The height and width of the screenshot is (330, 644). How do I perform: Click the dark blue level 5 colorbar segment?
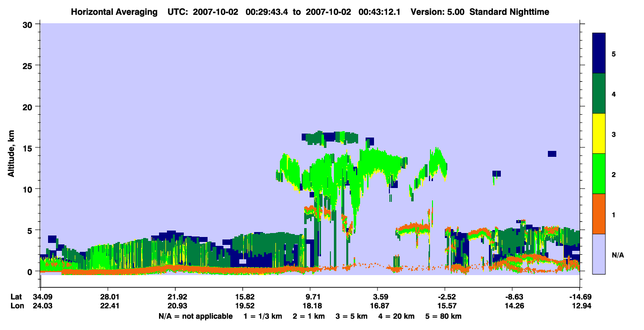(x=599, y=53)
